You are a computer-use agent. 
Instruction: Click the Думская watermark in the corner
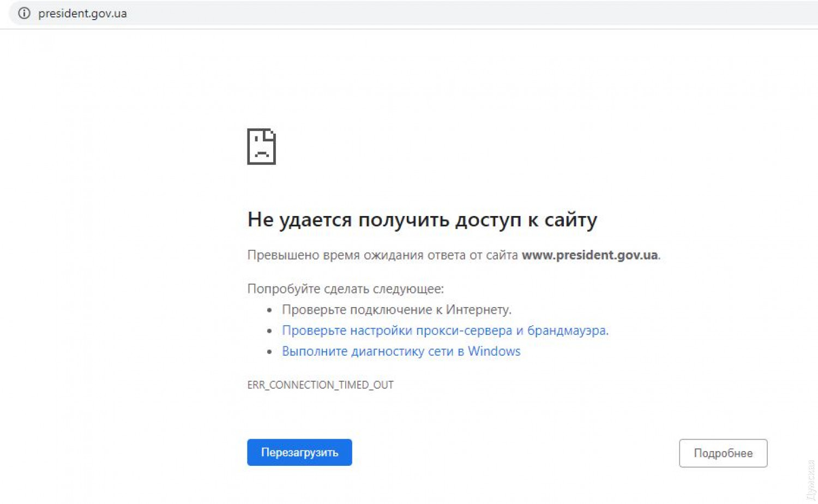[810, 480]
